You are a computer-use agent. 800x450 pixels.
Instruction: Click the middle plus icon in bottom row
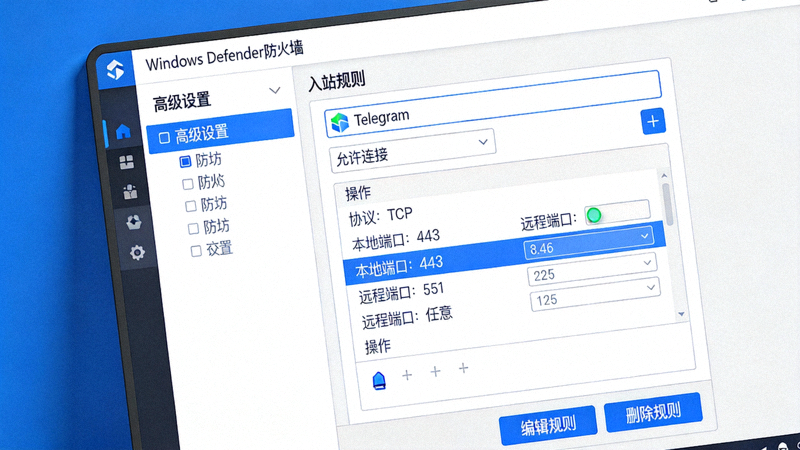(x=435, y=371)
